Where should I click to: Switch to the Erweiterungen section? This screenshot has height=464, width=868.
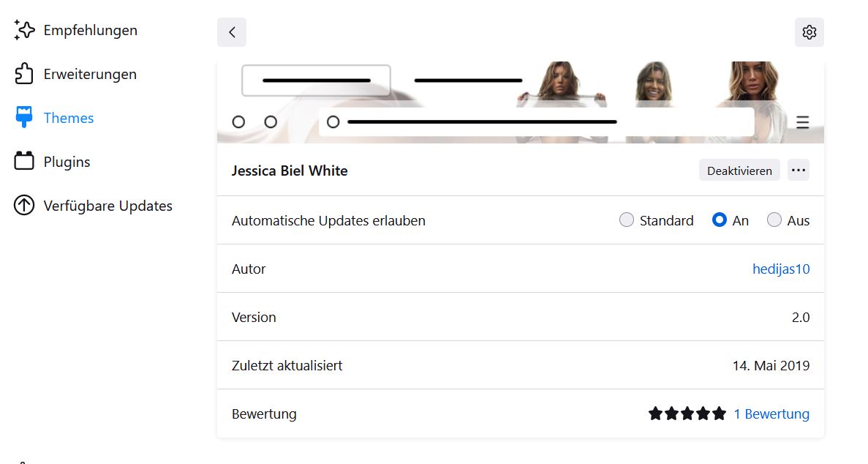point(90,74)
